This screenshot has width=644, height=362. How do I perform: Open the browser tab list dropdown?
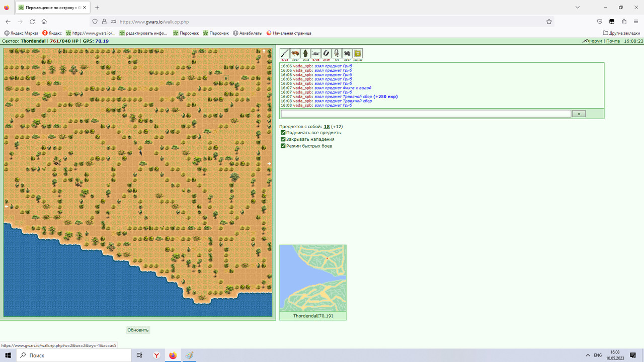click(577, 8)
